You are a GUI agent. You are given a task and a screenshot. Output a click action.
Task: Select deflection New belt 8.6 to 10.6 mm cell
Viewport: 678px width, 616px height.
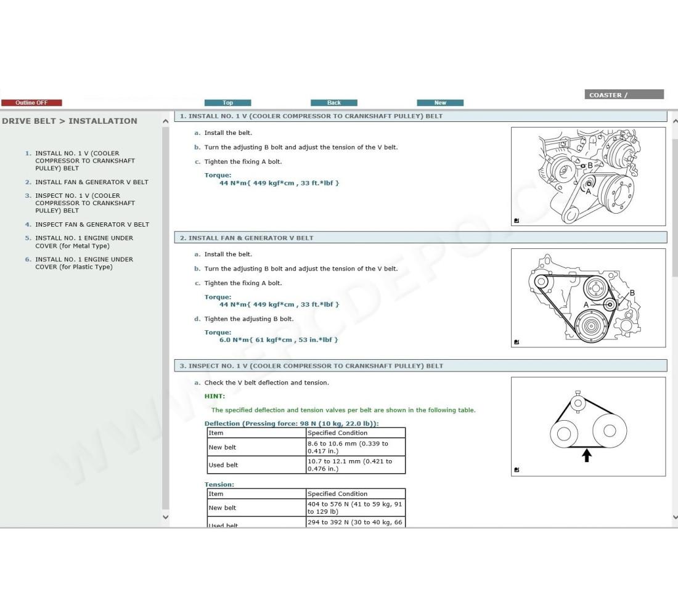pos(356,447)
